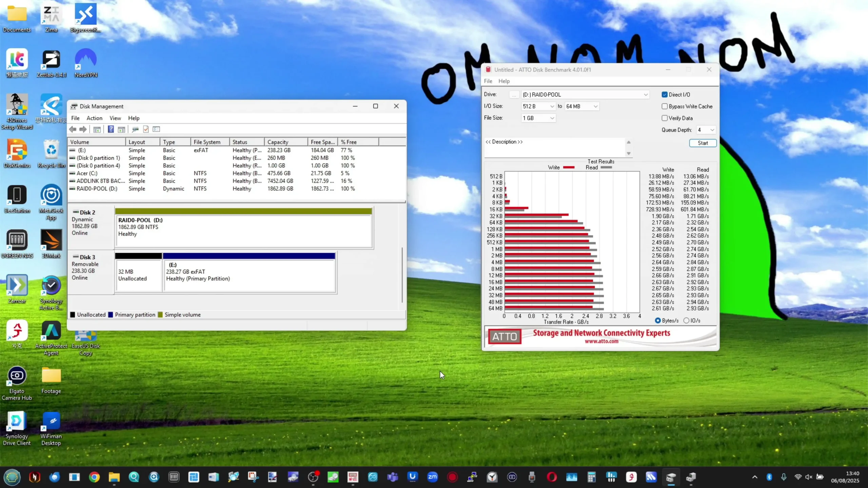
Task: Open the File Size 1 GB dropdown
Action: [x=538, y=118]
